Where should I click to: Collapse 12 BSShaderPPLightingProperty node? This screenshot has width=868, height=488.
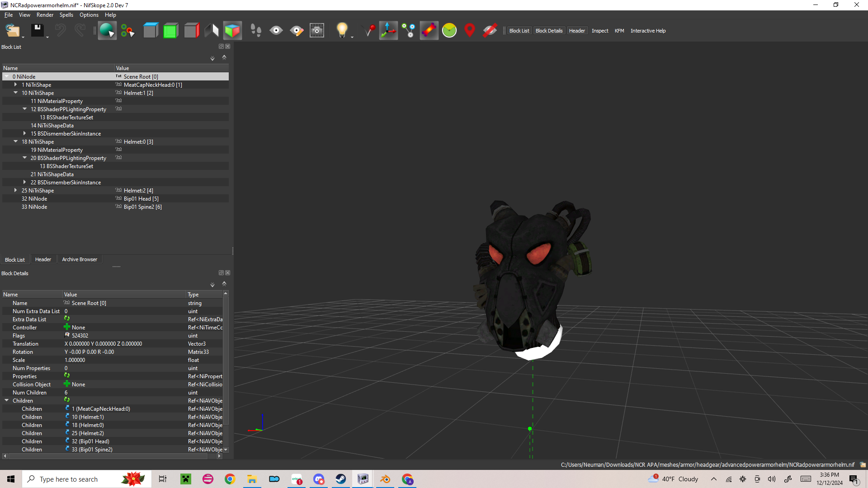[x=25, y=109]
